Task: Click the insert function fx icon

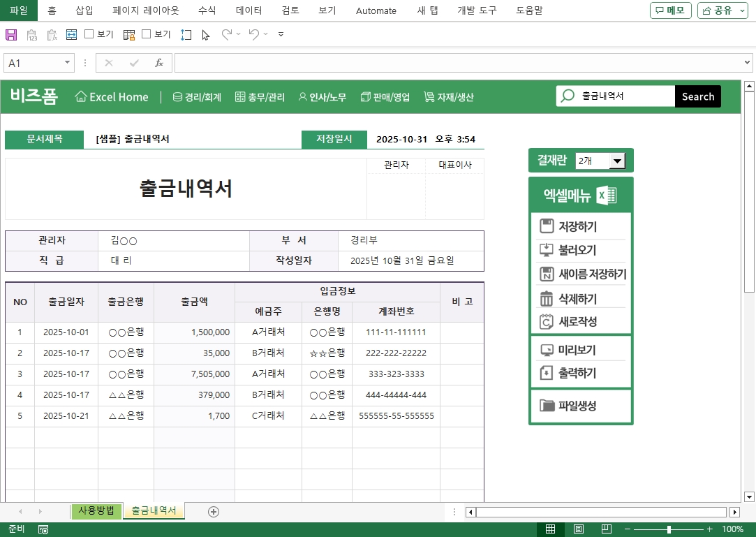Action: (159, 63)
